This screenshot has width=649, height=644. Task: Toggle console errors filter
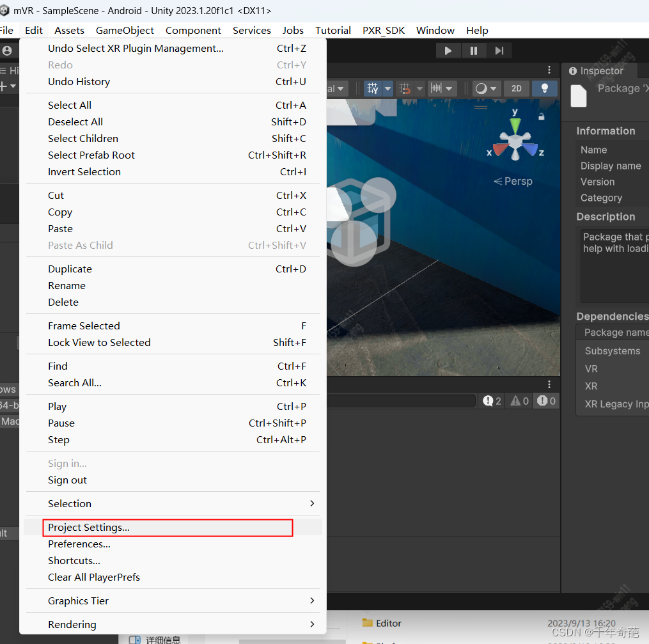546,401
